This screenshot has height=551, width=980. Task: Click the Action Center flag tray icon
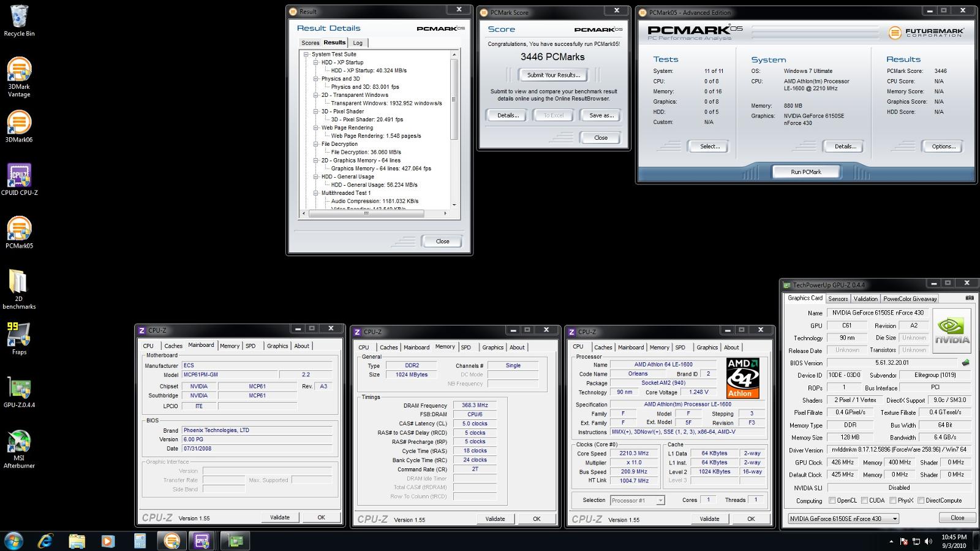pos(904,541)
